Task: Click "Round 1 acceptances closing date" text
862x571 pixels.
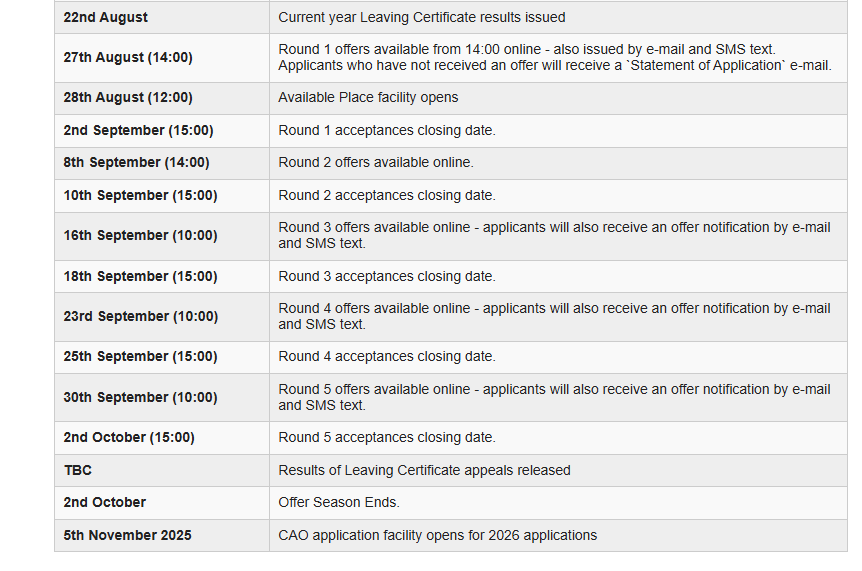Action: point(386,130)
